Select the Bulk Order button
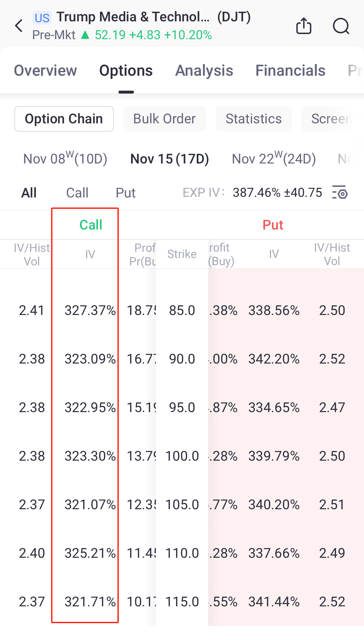The width and height of the screenshot is (364, 640). click(x=164, y=119)
